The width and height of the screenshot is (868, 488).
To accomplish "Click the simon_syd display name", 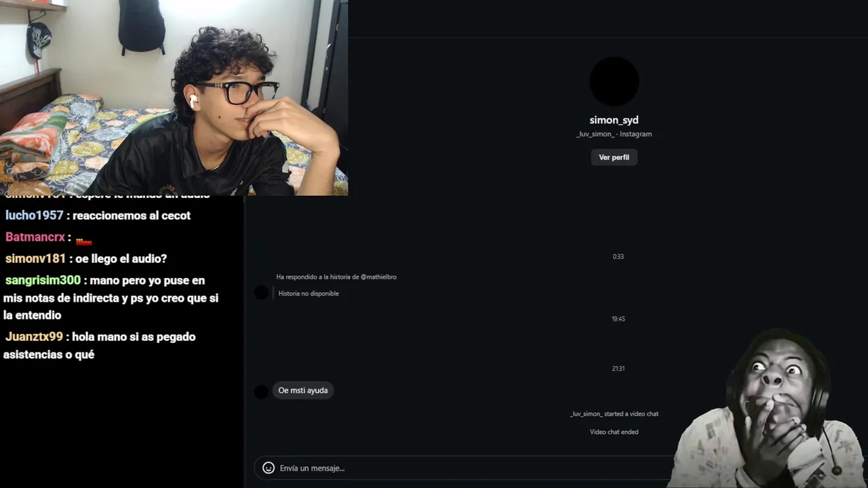I will click(x=614, y=120).
